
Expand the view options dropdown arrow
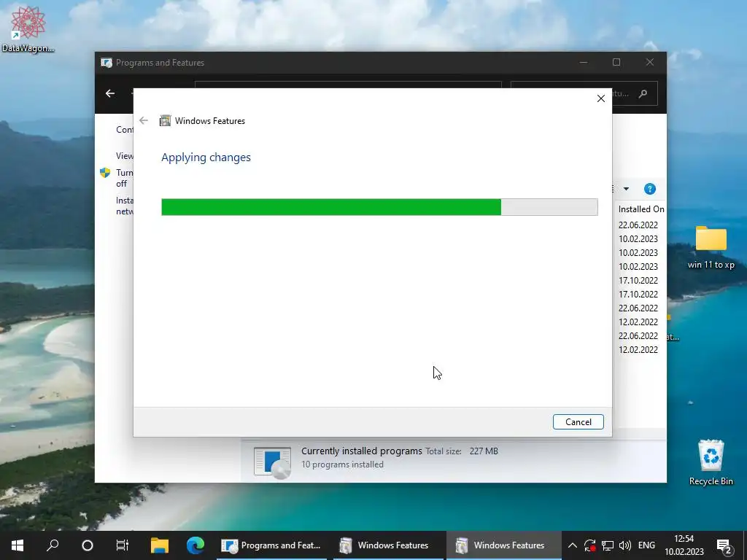click(626, 189)
